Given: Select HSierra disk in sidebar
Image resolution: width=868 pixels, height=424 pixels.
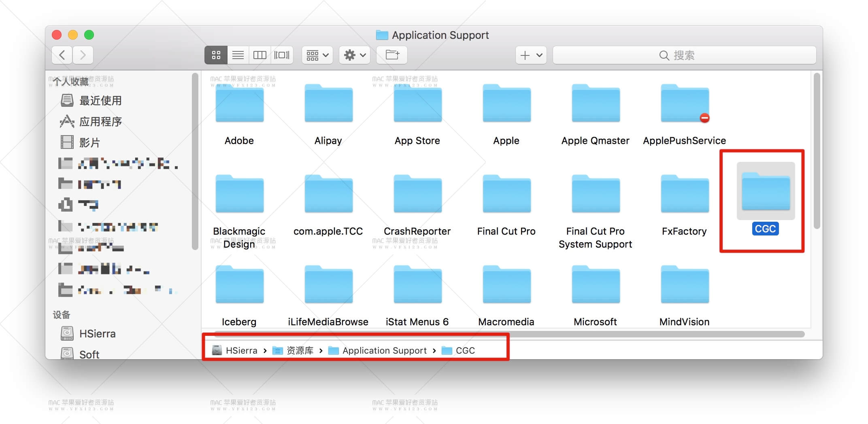Looking at the screenshot, I should (x=88, y=333).
